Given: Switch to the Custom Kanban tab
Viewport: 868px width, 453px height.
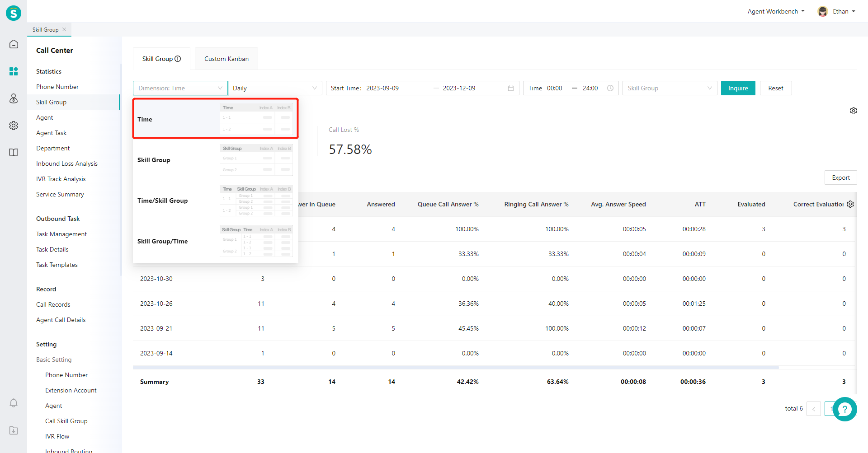Looking at the screenshot, I should [226, 59].
